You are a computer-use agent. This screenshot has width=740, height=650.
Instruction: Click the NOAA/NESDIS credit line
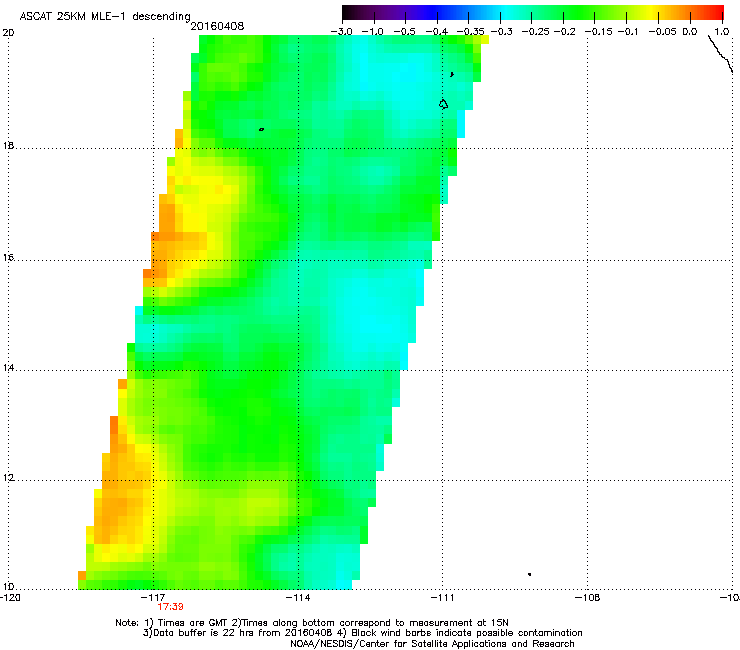coord(432,644)
